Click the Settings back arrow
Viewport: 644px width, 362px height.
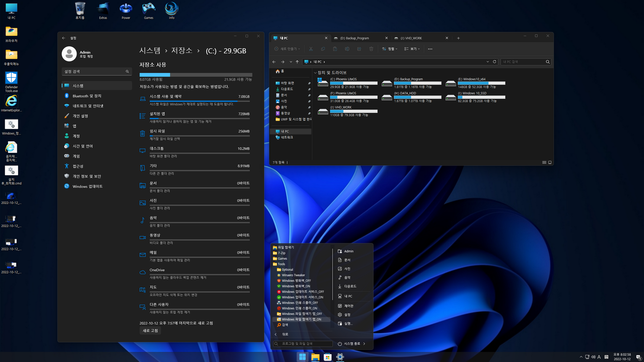64,38
